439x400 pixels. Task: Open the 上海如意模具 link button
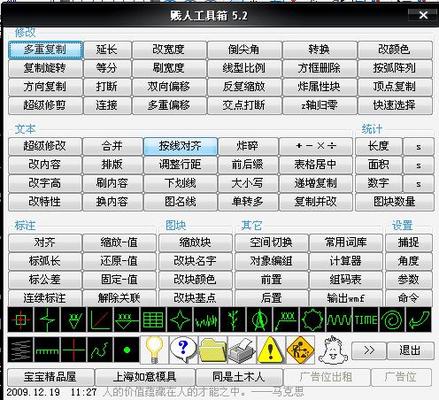click(x=145, y=377)
